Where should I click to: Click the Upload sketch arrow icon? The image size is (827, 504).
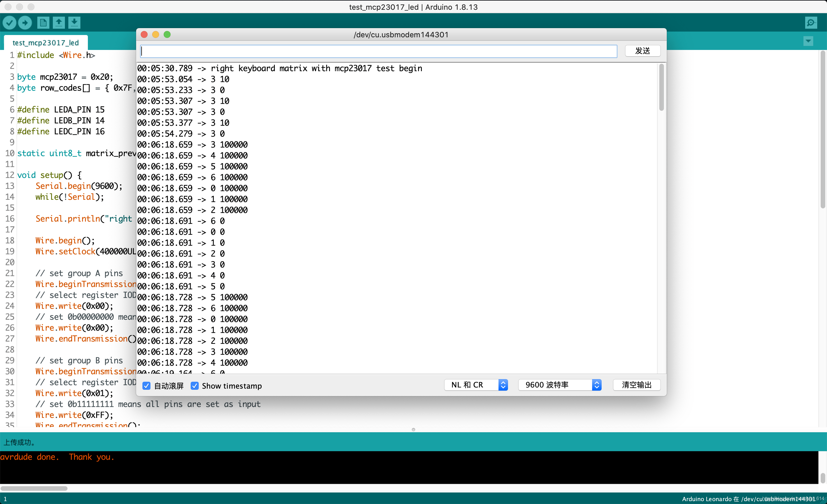(x=25, y=22)
